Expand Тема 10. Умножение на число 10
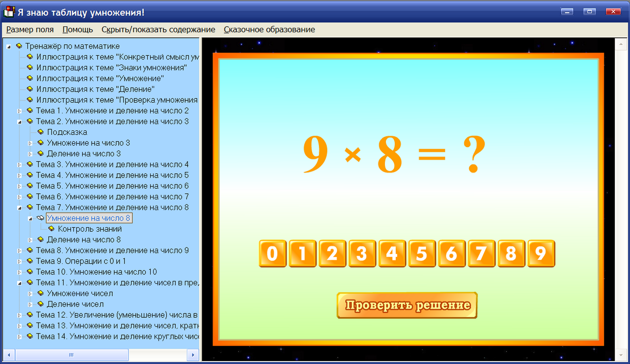This screenshot has height=364, width=630. 20,272
